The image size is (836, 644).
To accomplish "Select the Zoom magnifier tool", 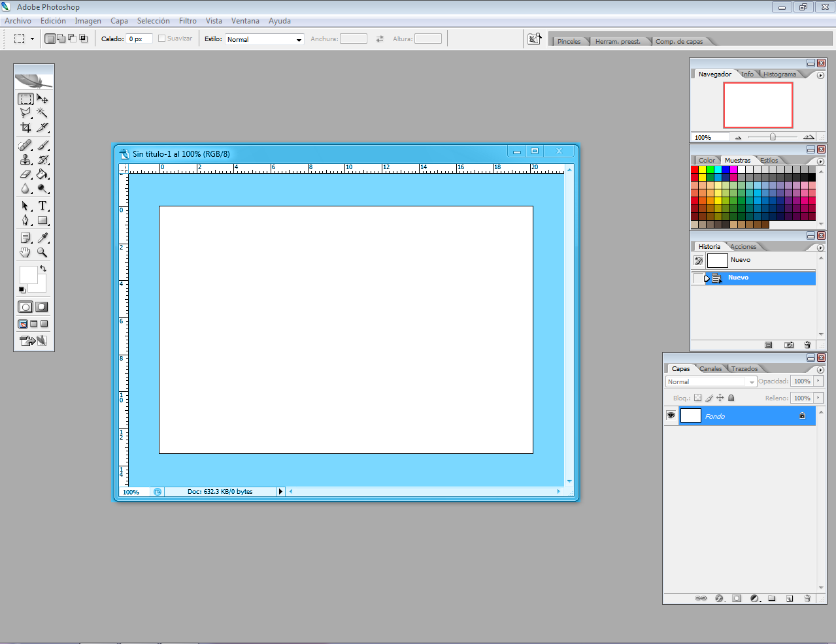I will pos(42,252).
